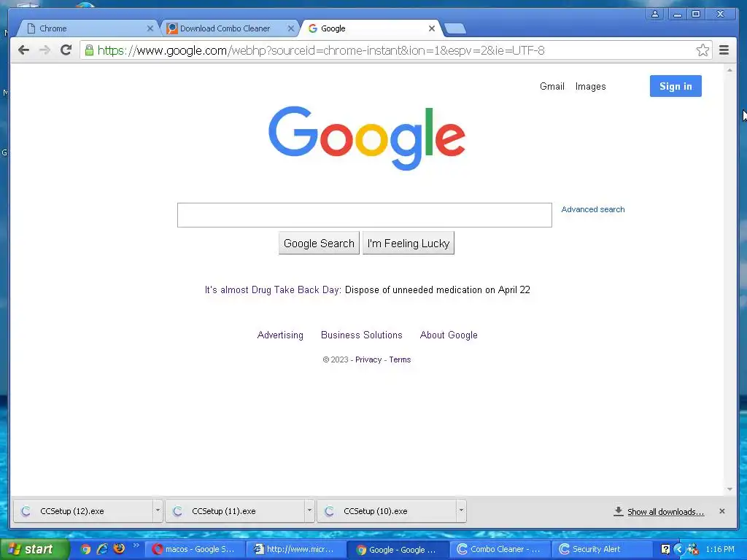Launch Internet Explorer from quick launch
747x560 pixels.
[102, 549]
